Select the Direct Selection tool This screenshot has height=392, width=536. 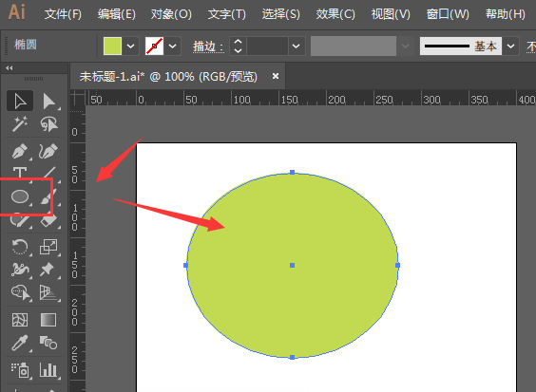click(48, 101)
